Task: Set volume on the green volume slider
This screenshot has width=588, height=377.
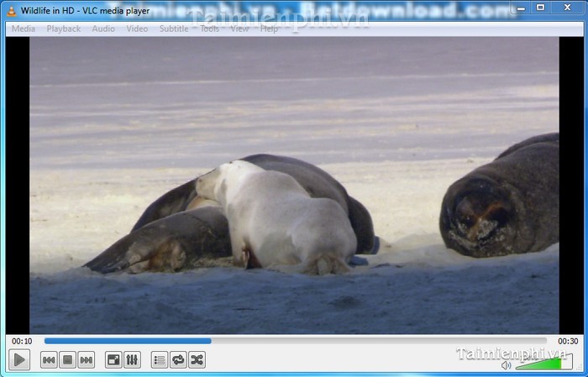Action: click(544, 363)
